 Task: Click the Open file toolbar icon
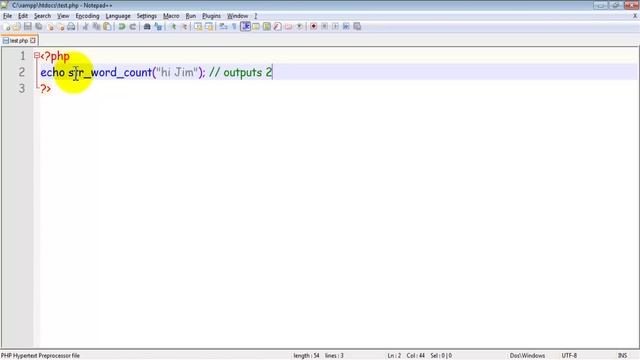point(16,27)
